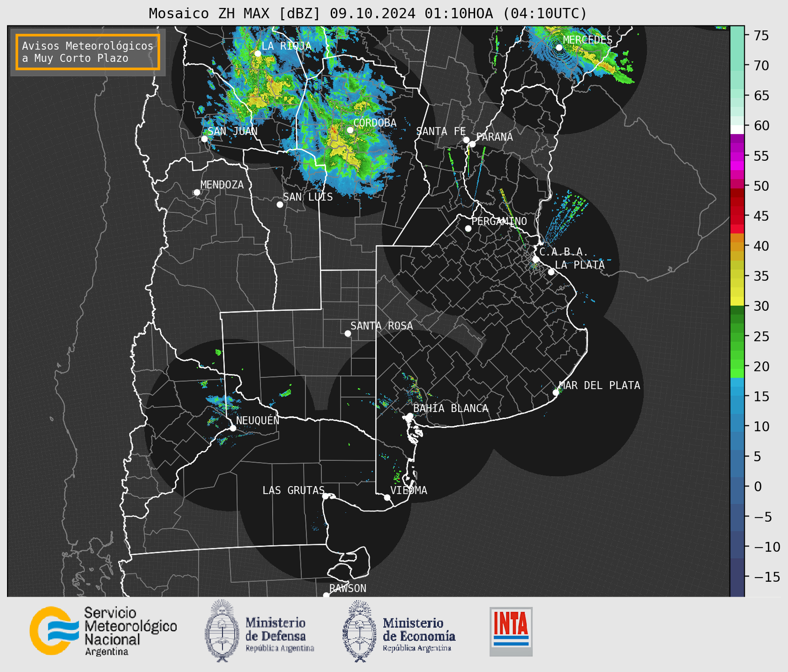Click the 55 dBZ magenta color band
788x672 pixels.
point(737,156)
